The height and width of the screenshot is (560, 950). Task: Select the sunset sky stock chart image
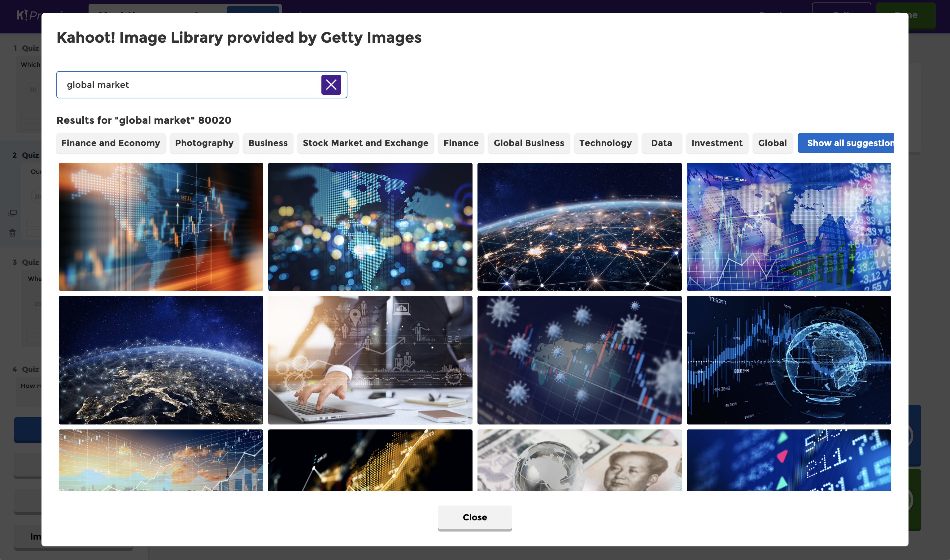click(161, 460)
